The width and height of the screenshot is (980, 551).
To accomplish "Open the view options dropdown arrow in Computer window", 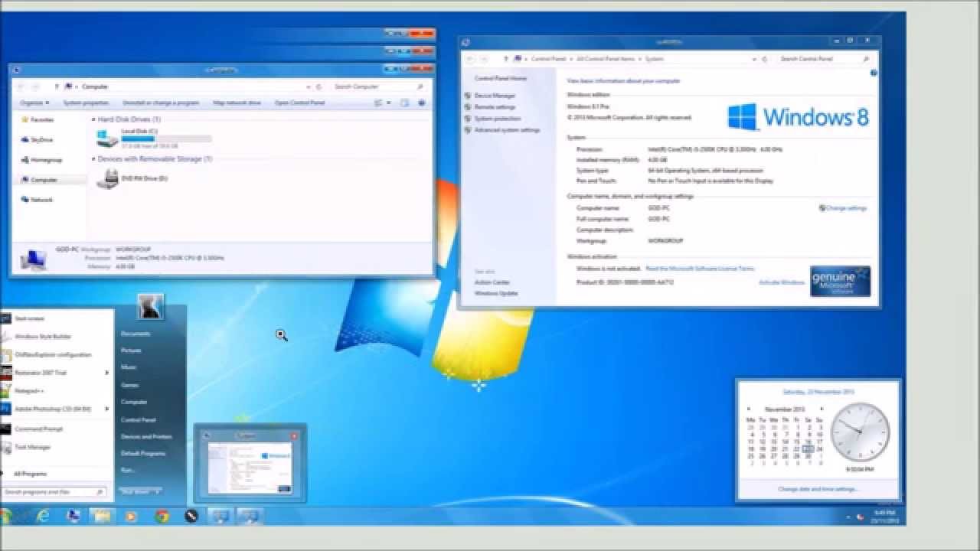I will pos(388,103).
